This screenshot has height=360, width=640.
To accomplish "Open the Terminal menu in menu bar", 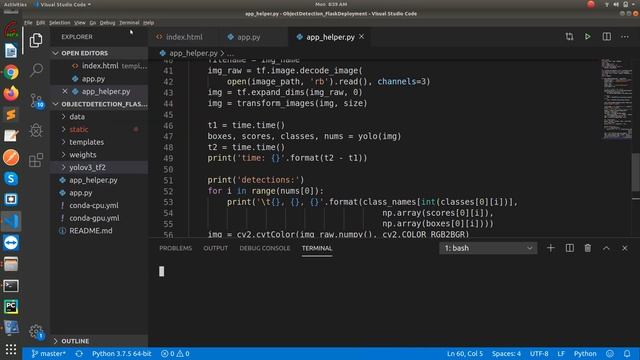I will click(x=129, y=23).
